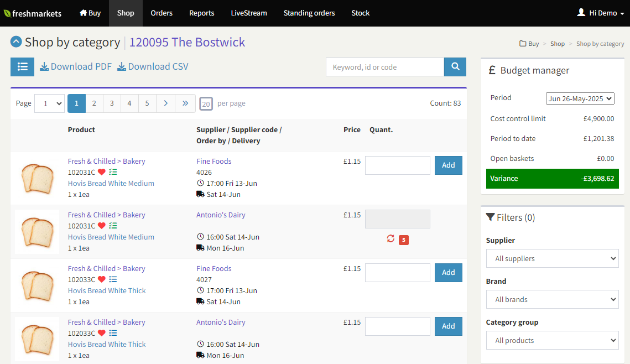Select page 1 button
Image resolution: width=630 pixels, height=364 pixels.
pos(76,103)
